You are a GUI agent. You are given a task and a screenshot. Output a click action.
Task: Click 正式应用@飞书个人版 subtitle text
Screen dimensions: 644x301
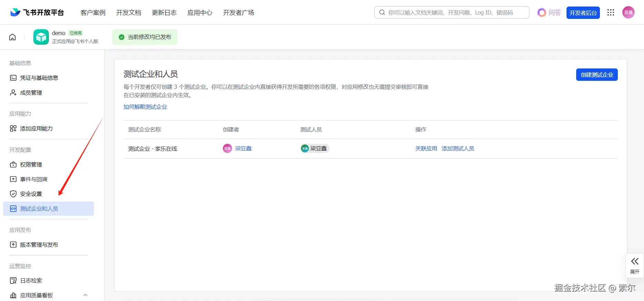click(x=75, y=41)
